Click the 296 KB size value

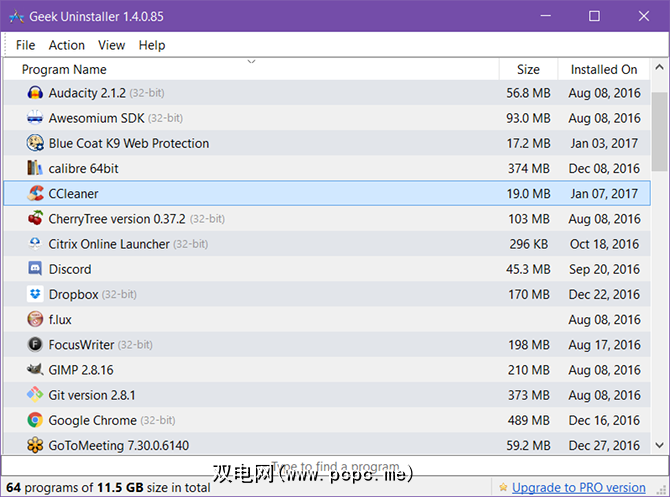pyautogui.click(x=529, y=244)
